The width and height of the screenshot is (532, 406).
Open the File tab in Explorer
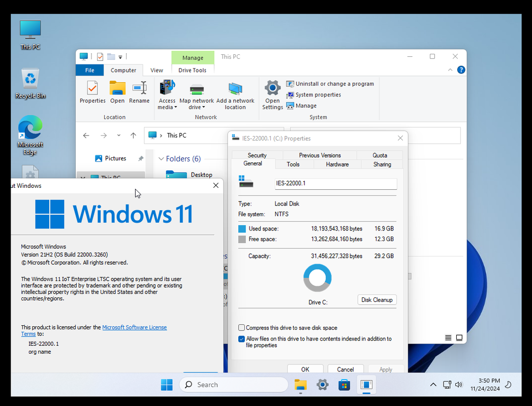point(89,70)
